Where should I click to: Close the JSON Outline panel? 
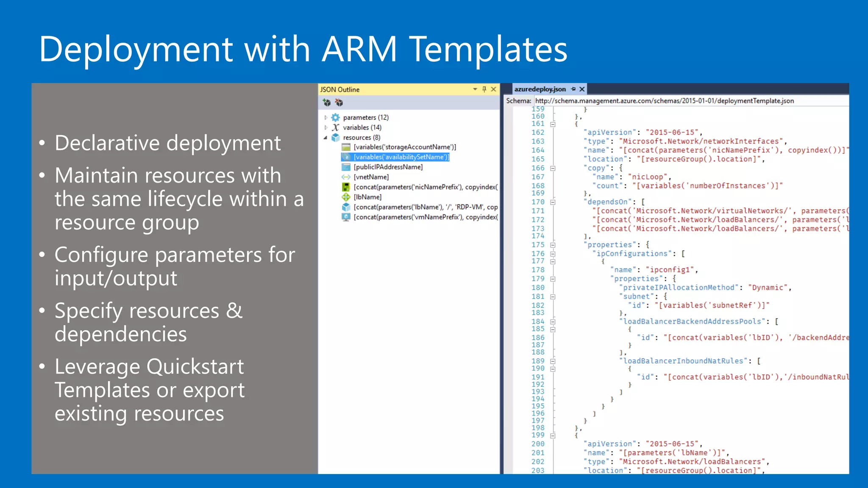tap(493, 89)
